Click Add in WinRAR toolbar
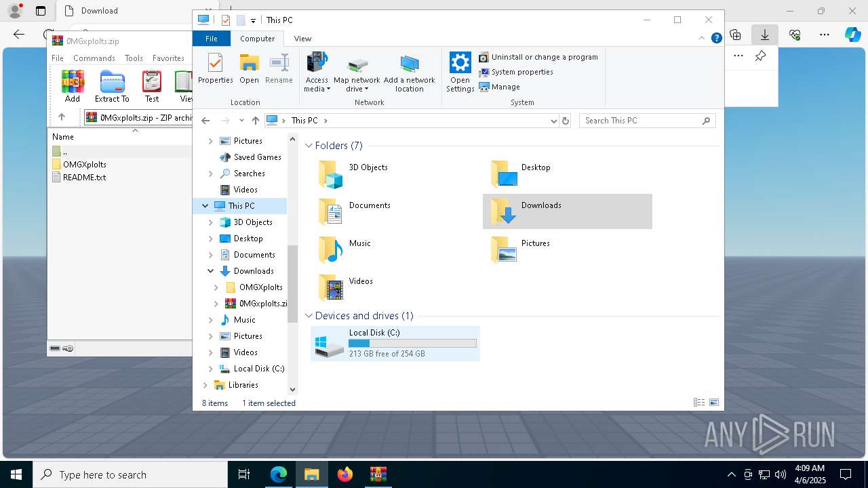The height and width of the screenshot is (488, 868). click(x=73, y=87)
